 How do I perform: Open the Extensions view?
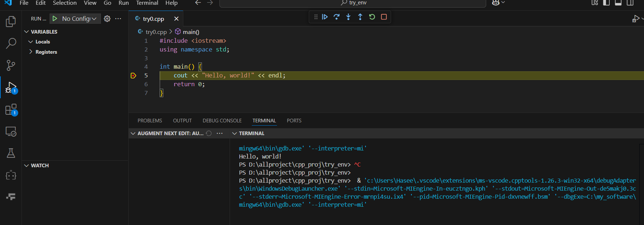[11, 110]
